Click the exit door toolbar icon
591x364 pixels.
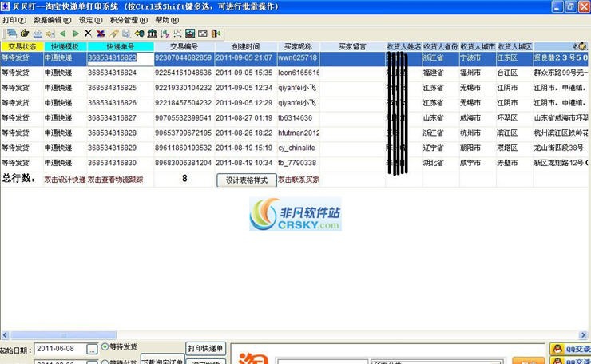[216, 34]
